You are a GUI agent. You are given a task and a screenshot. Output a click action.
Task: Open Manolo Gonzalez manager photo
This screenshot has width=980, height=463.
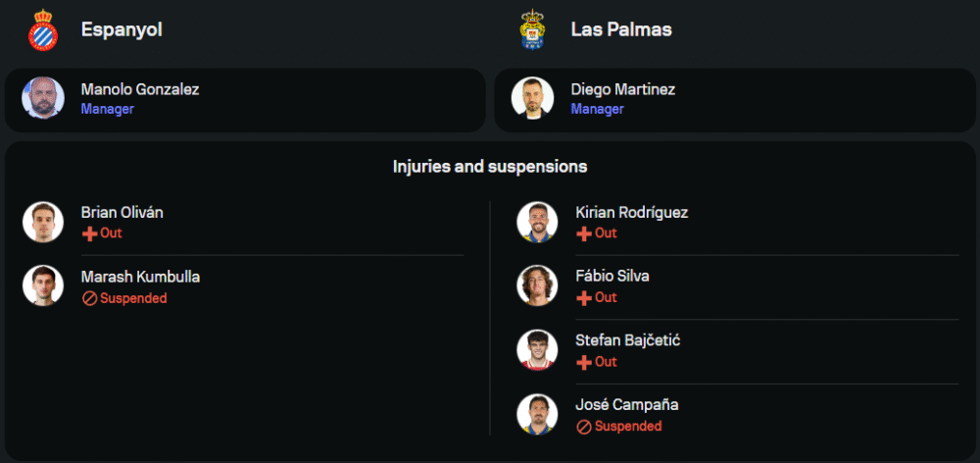tap(42, 98)
